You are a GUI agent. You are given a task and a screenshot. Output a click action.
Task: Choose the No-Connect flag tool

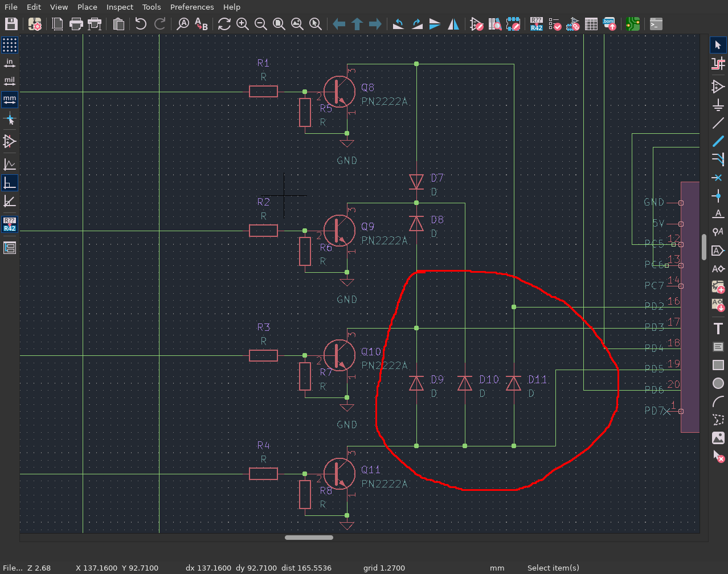[x=718, y=178]
